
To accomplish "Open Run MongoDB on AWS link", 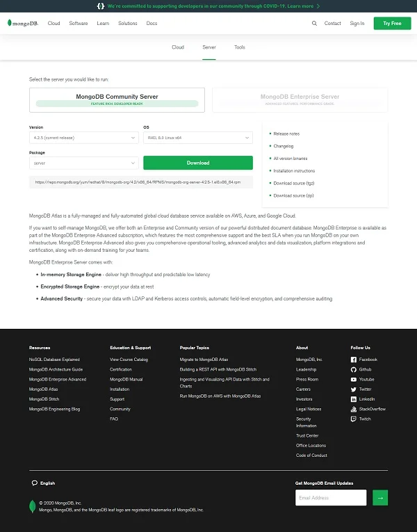I will tap(220, 396).
